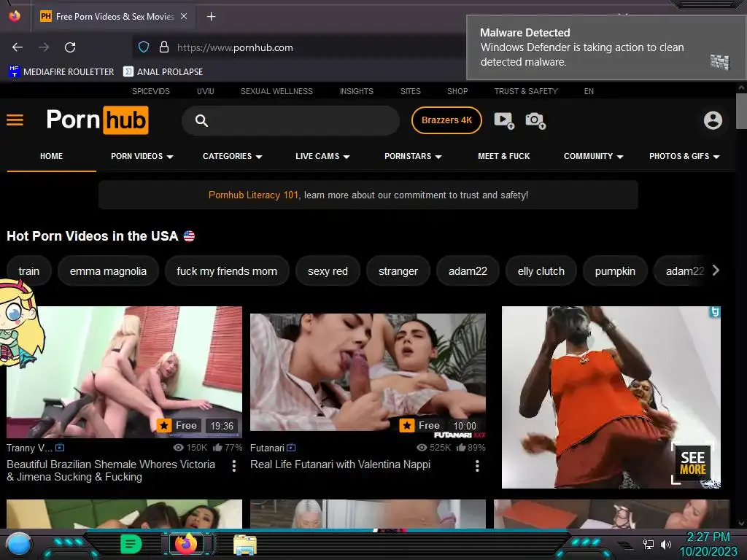The width and height of the screenshot is (747, 560).
Task: Open the Meet & Fuck nav item
Action: pyautogui.click(x=503, y=156)
